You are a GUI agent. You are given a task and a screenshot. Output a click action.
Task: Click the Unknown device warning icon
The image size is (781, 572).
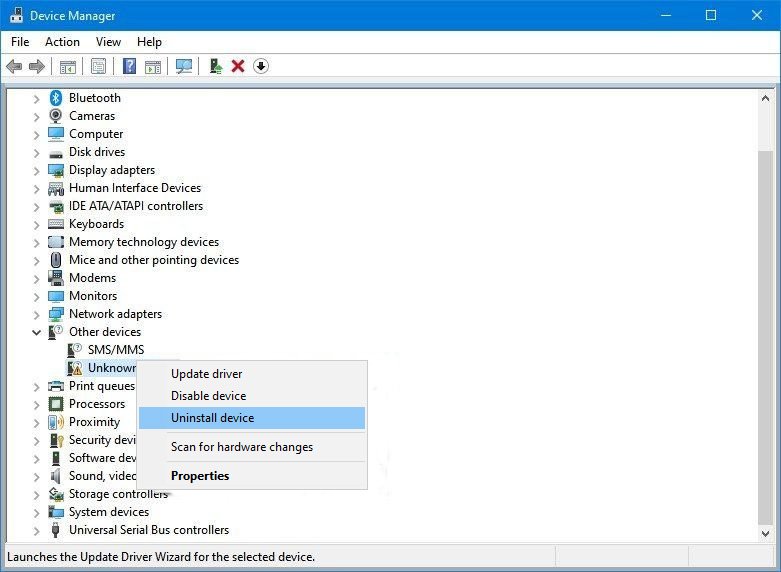click(x=75, y=368)
